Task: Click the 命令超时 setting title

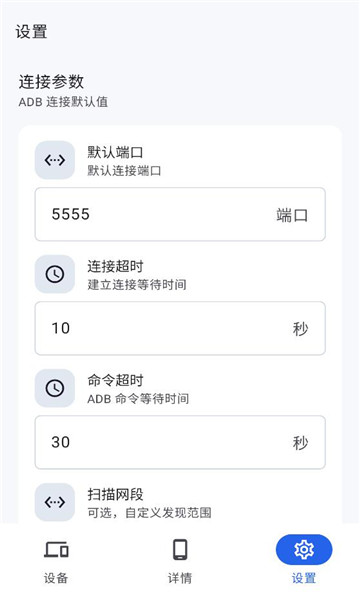Action: point(115,380)
